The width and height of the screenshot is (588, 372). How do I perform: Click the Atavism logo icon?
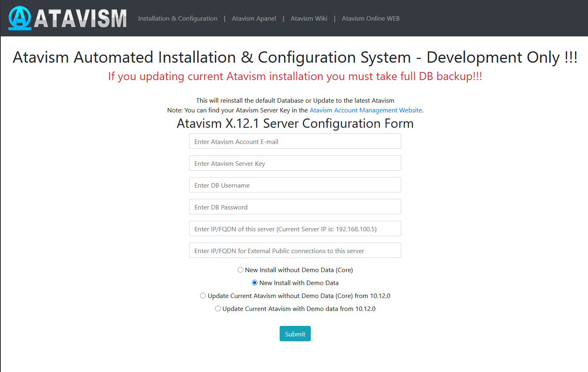(20, 18)
